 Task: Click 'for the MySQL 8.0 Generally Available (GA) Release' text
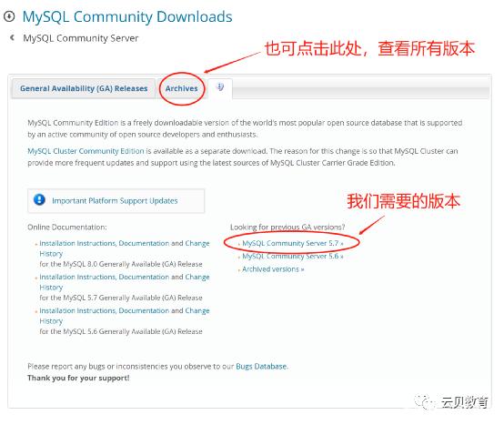pyautogui.click(x=121, y=264)
